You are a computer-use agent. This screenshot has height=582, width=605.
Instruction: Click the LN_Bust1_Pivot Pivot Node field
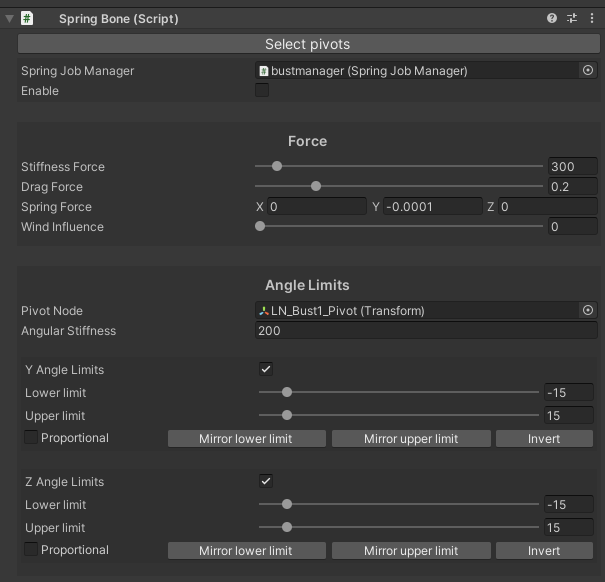click(417, 310)
